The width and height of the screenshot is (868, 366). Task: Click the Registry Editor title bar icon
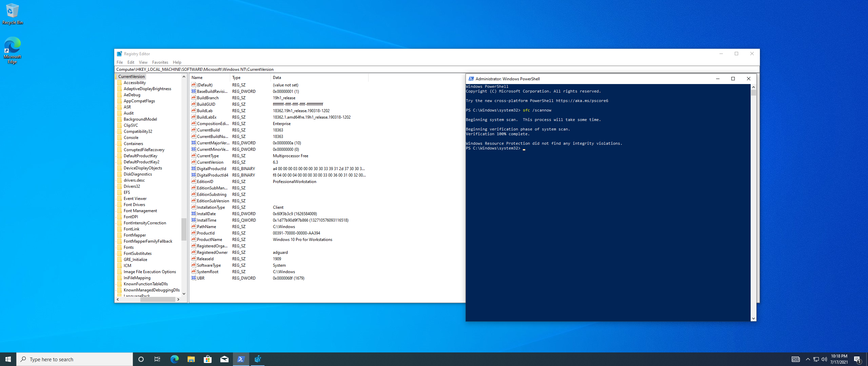point(119,54)
